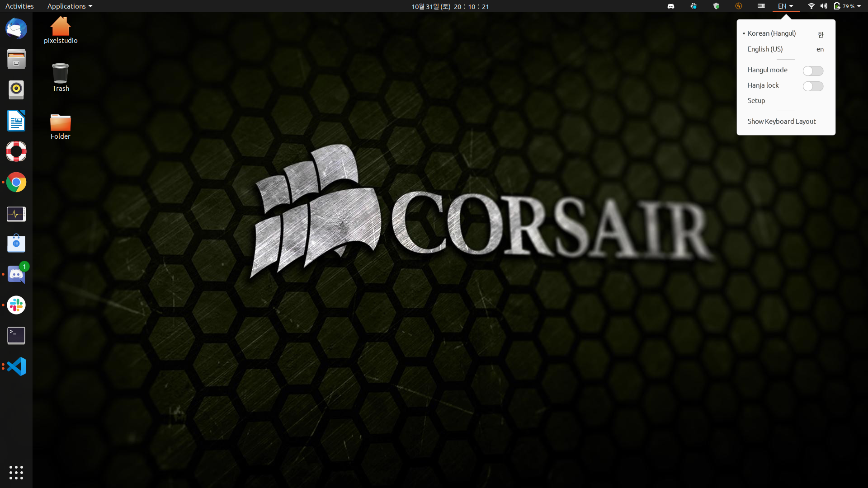The image size is (868, 488).
Task: Select the pixelstudio home desktop icon
Action: tap(61, 30)
